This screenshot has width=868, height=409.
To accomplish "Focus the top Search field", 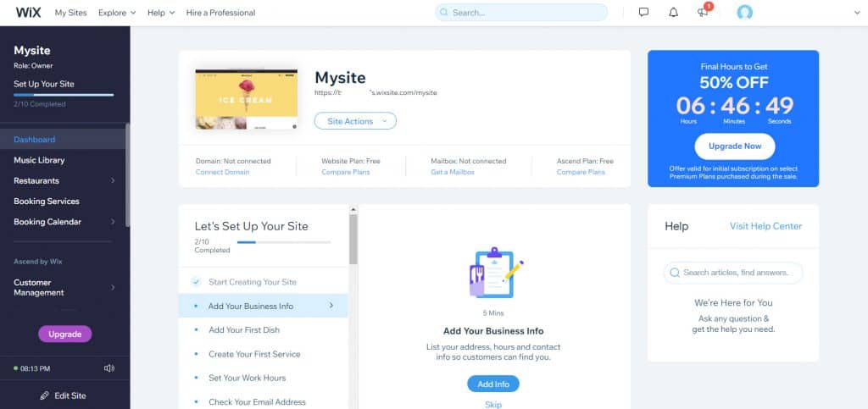I will pos(521,12).
